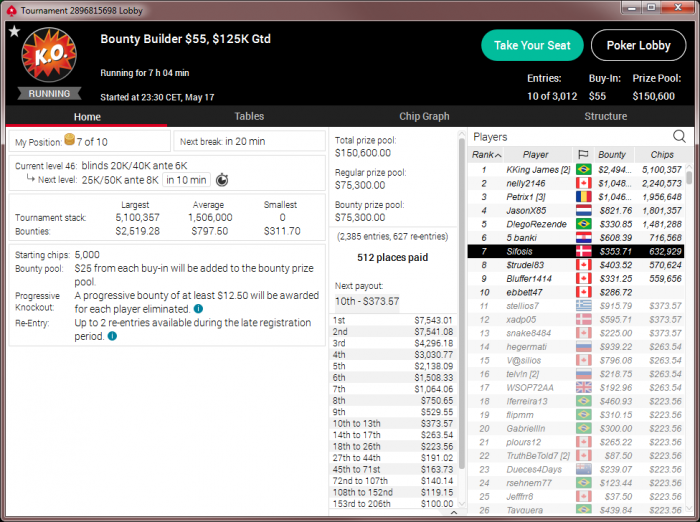Click the 1st place payout row

point(393,320)
